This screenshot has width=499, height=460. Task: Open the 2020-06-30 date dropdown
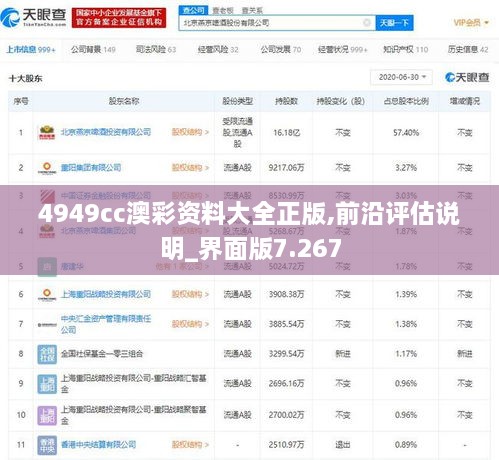tap(401, 77)
